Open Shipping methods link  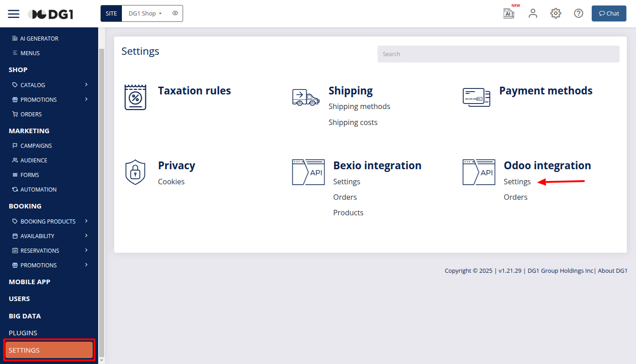(359, 106)
